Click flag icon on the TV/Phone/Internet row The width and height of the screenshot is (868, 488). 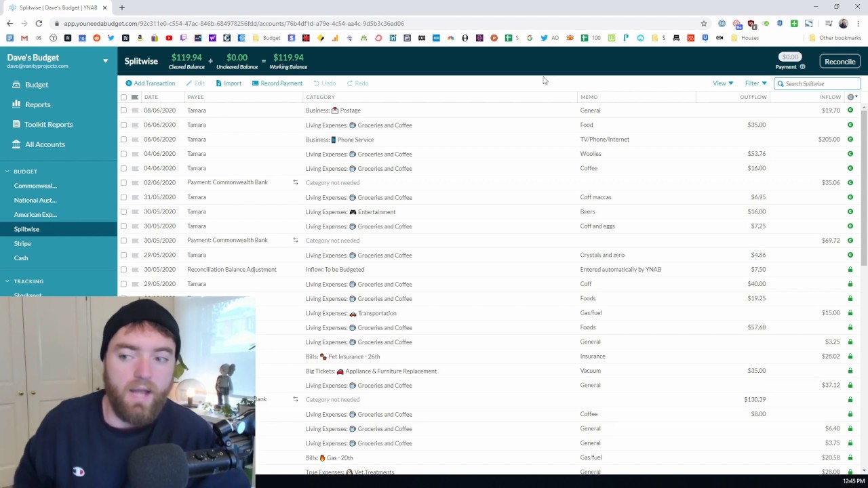135,140
